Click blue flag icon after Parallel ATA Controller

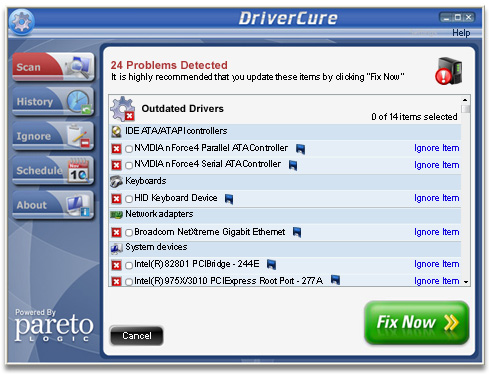click(301, 149)
